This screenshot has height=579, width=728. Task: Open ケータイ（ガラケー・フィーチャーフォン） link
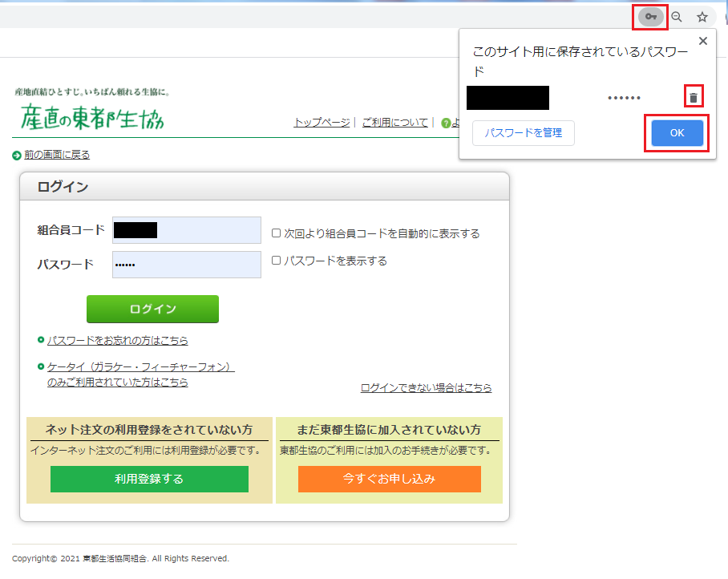[140, 375]
